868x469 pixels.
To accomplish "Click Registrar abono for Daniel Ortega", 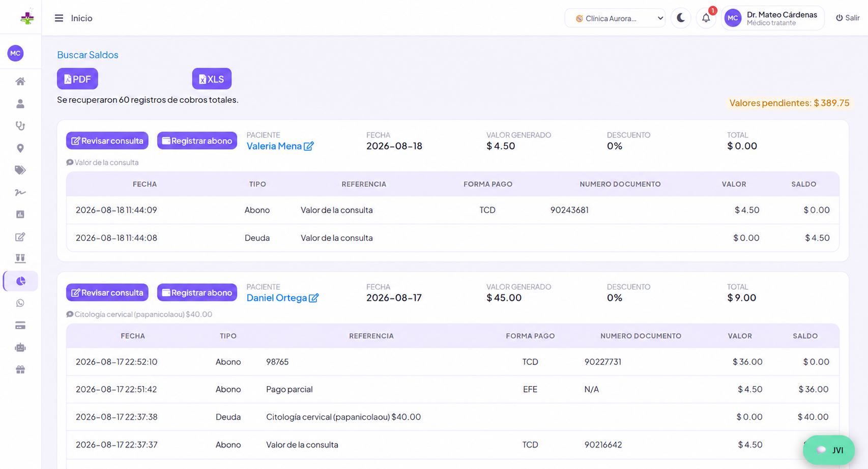I will pos(197,292).
